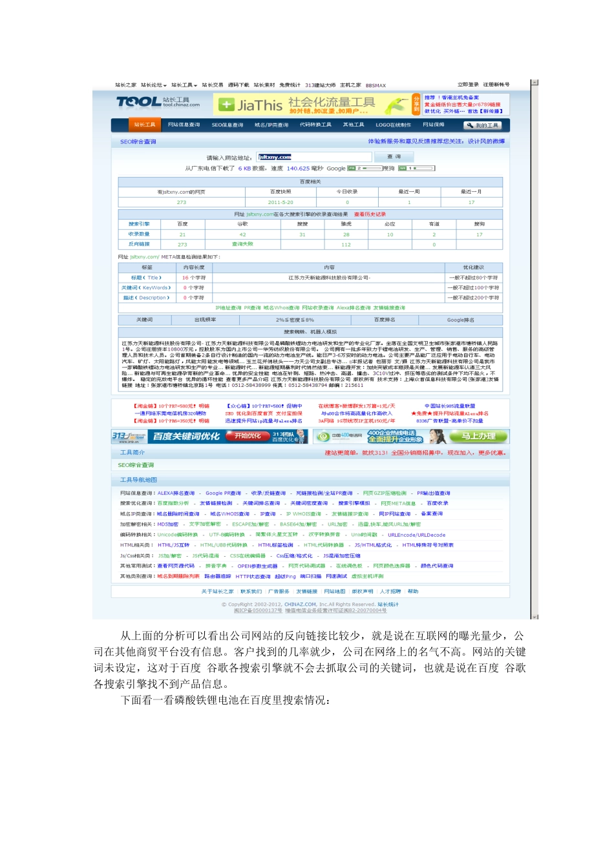Viewport: 614px width, 868px height.
Task: Open the 友情链接查询 link
Action: [389, 308]
